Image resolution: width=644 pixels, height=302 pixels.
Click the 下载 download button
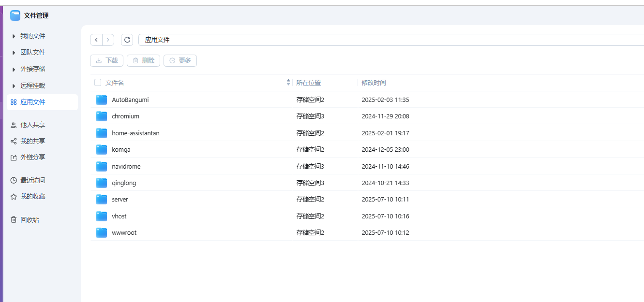(106, 60)
